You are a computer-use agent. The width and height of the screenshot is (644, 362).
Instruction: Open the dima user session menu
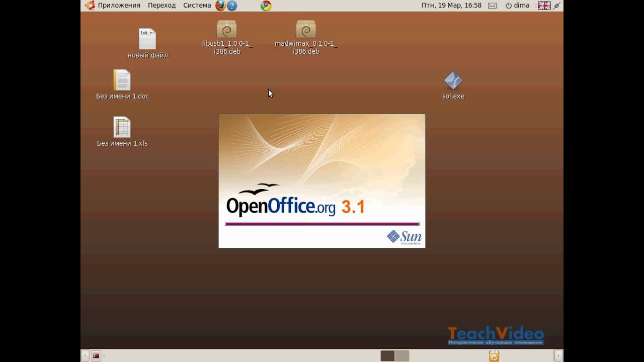coord(517,6)
